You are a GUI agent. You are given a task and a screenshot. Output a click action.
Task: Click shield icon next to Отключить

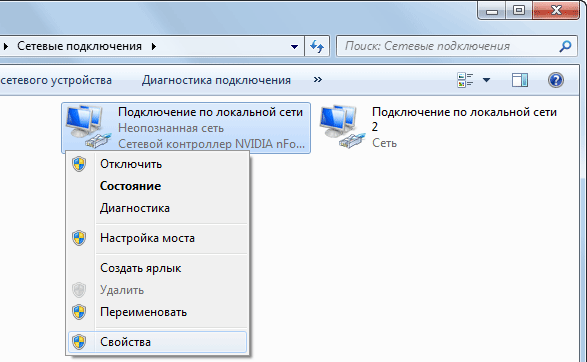(79, 164)
